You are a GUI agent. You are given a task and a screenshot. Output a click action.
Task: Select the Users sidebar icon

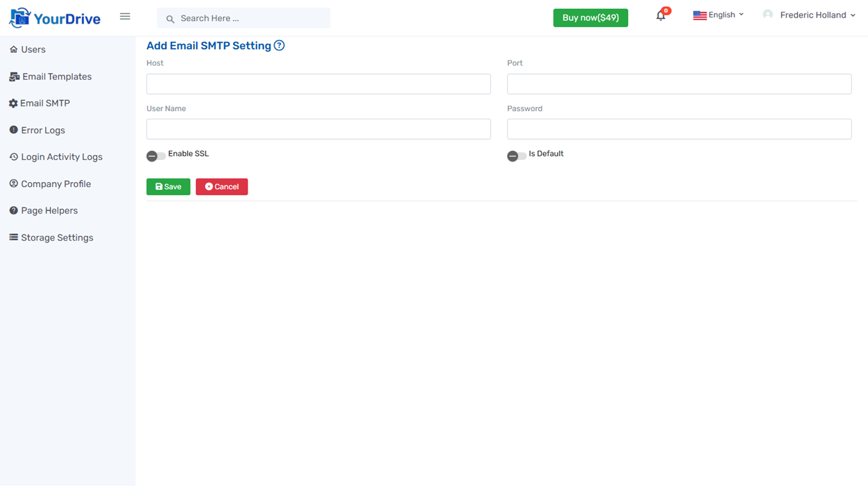(x=13, y=49)
